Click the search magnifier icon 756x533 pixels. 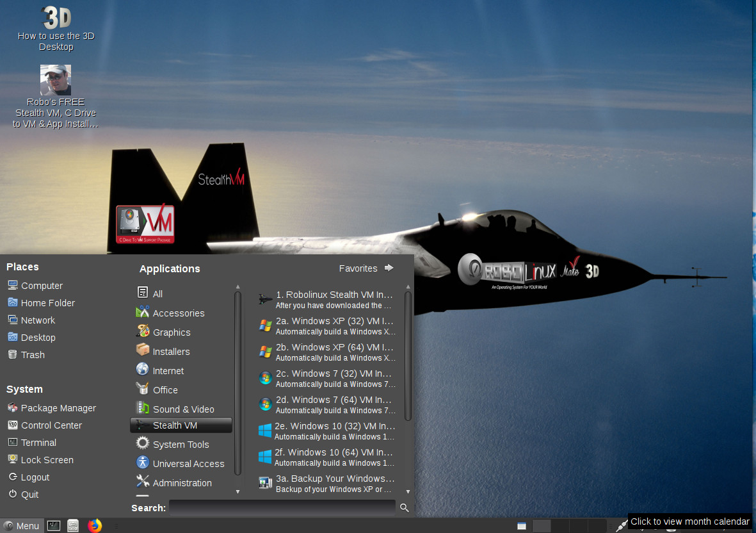pyautogui.click(x=405, y=507)
